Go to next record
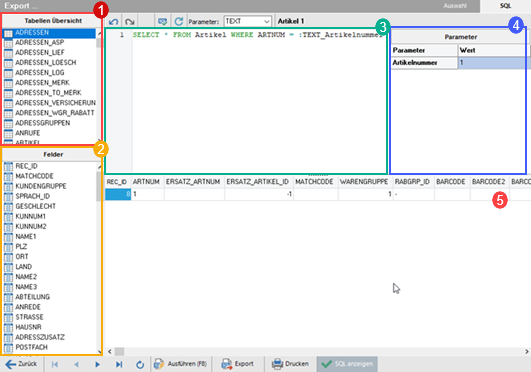The width and height of the screenshot is (531, 372). pyautogui.click(x=97, y=365)
